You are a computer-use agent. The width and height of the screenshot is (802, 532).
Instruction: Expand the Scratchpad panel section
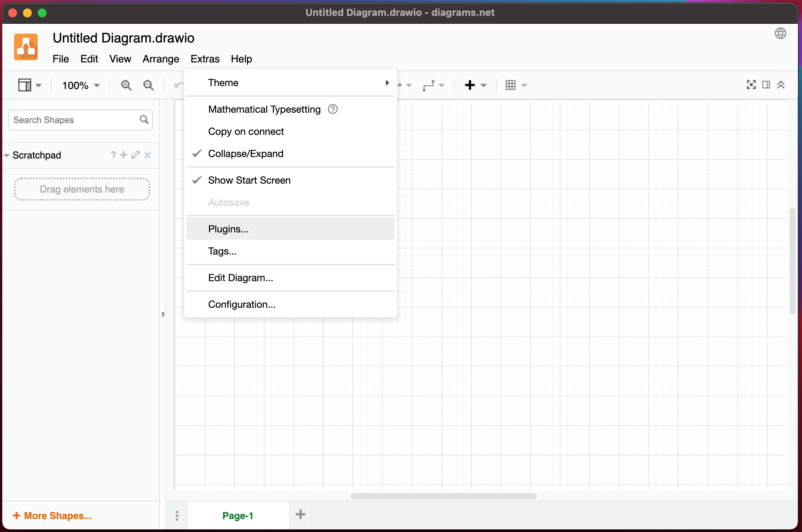(x=7, y=155)
